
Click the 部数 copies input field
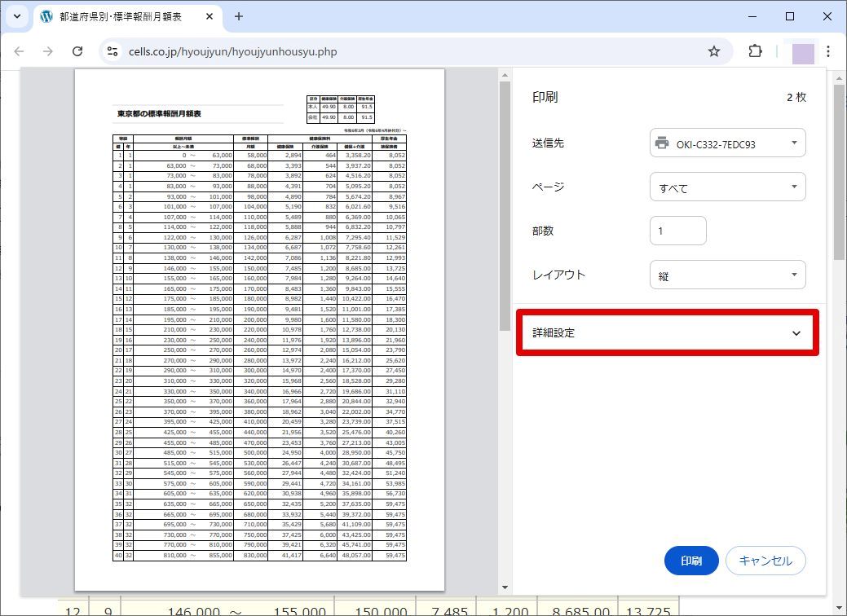(678, 231)
